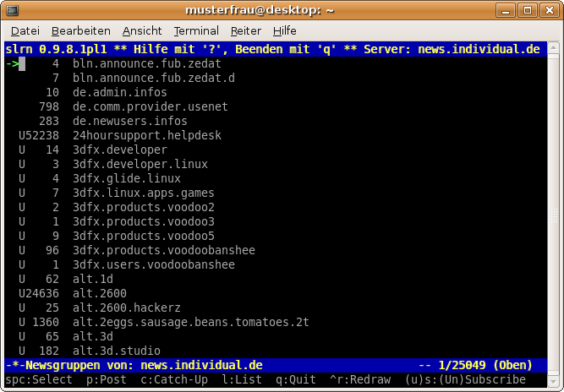The height and width of the screenshot is (392, 564).
Task: Open the Reiter menu
Action: click(x=245, y=30)
